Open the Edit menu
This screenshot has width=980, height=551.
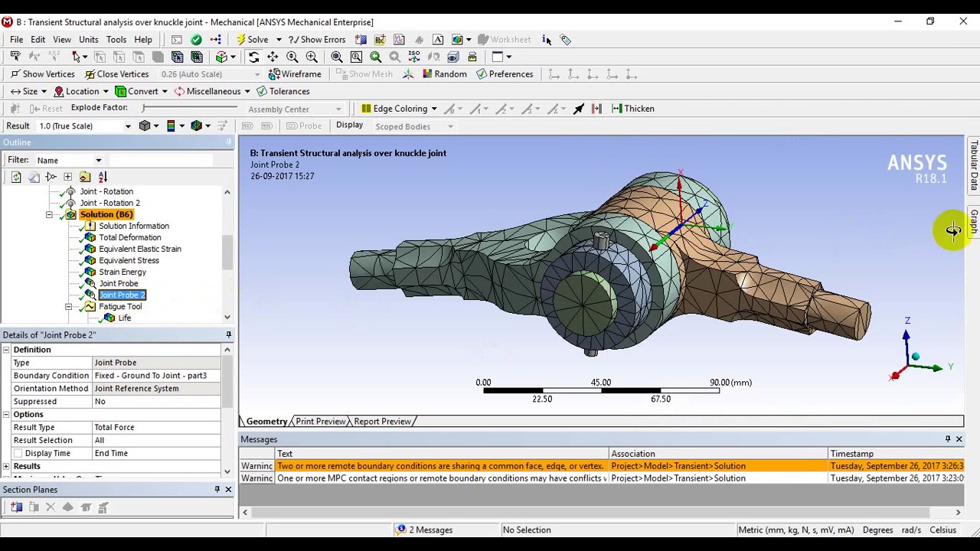pos(38,40)
